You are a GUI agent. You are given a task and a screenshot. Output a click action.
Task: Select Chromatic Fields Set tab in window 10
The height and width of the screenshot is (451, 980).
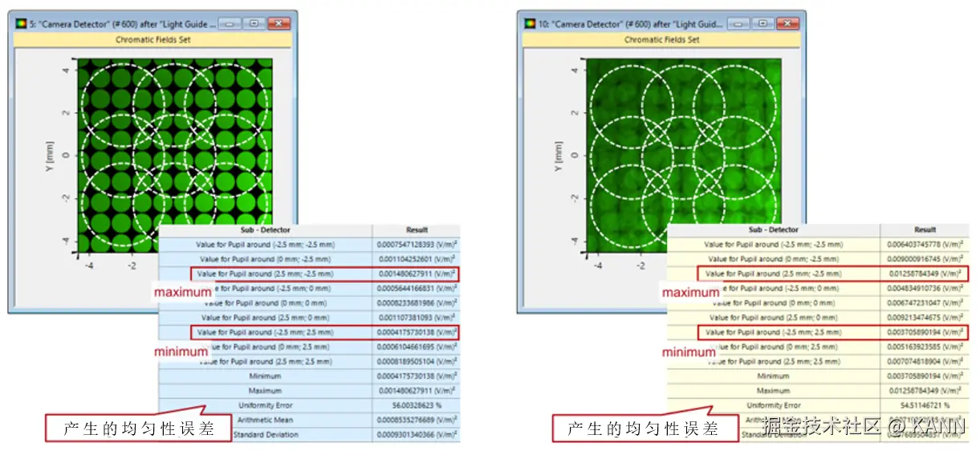click(661, 39)
